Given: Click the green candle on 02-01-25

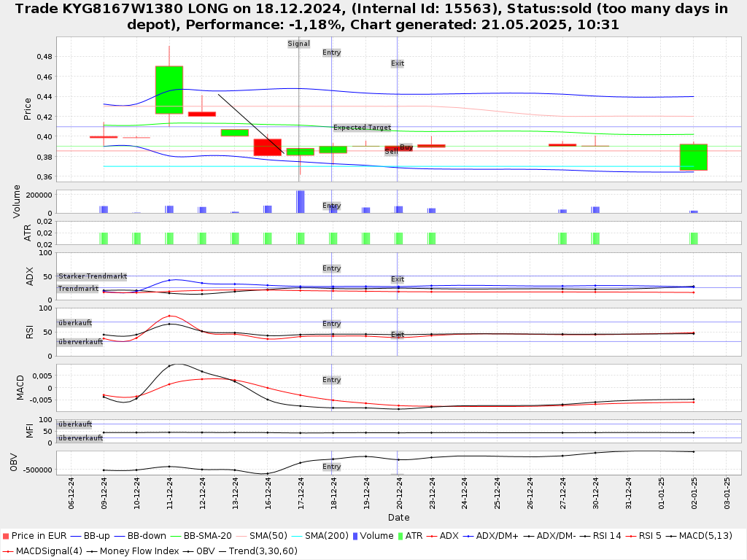Looking at the screenshot, I should [693, 157].
